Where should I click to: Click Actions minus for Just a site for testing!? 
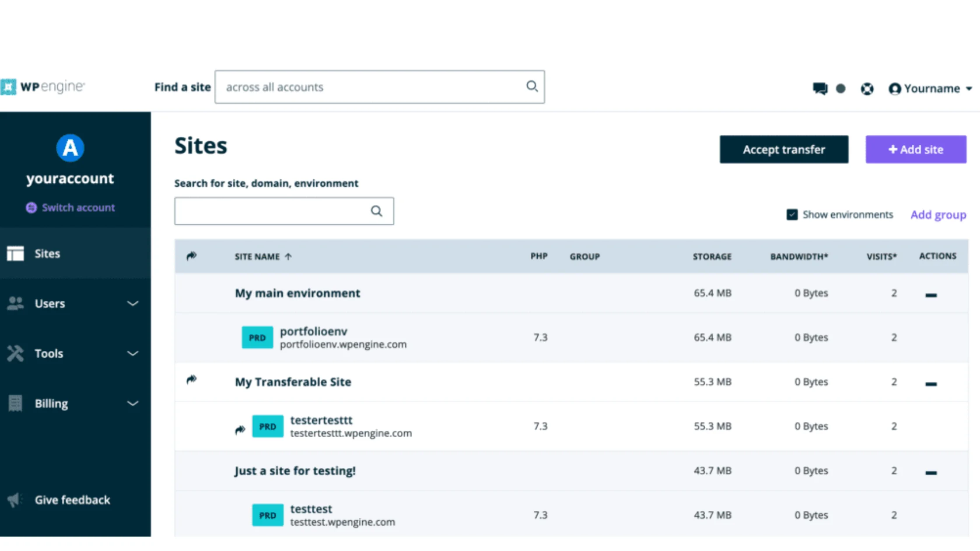[x=931, y=471]
